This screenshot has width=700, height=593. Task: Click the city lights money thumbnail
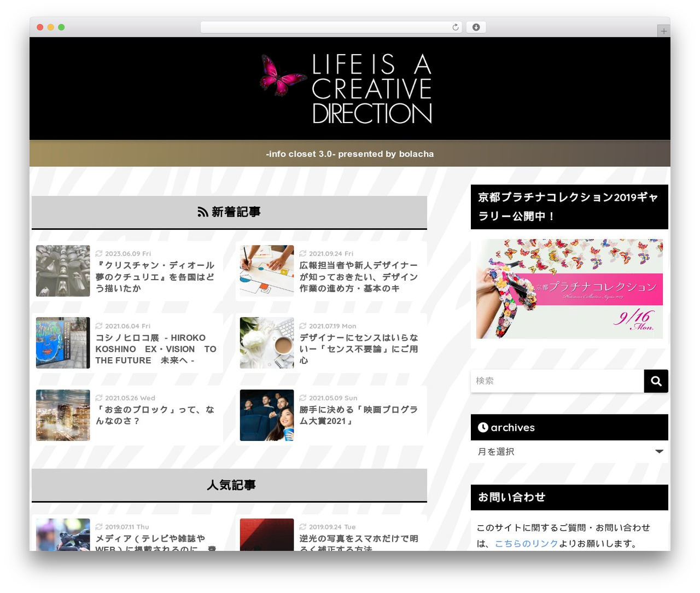click(63, 415)
